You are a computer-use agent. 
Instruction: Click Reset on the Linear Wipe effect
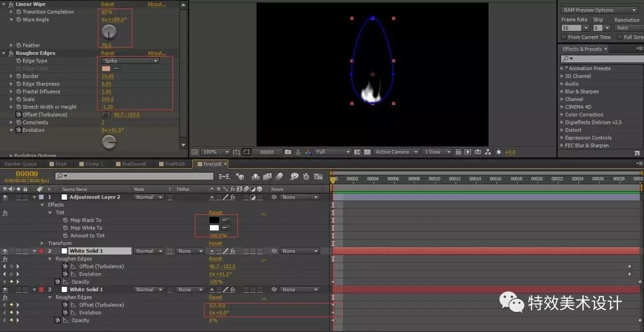[x=107, y=4]
